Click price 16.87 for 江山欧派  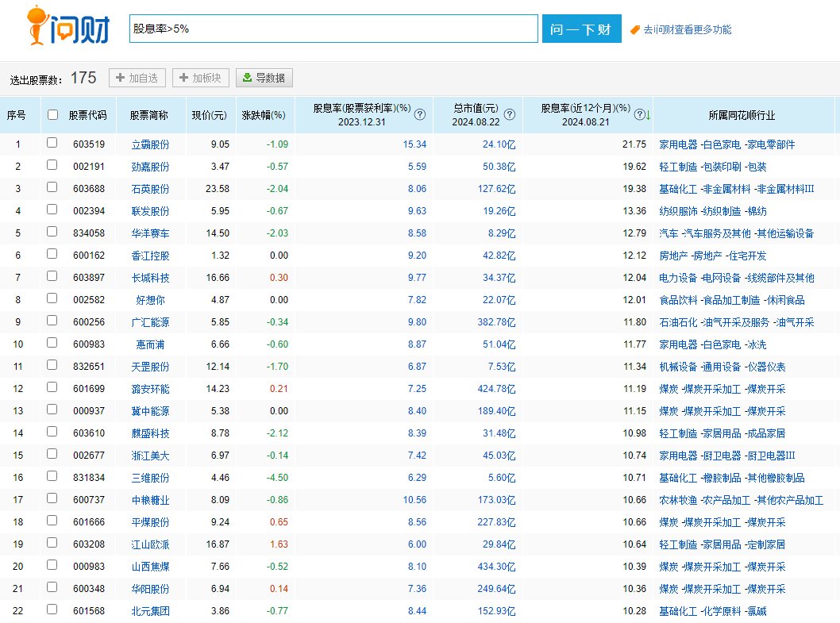(x=218, y=544)
